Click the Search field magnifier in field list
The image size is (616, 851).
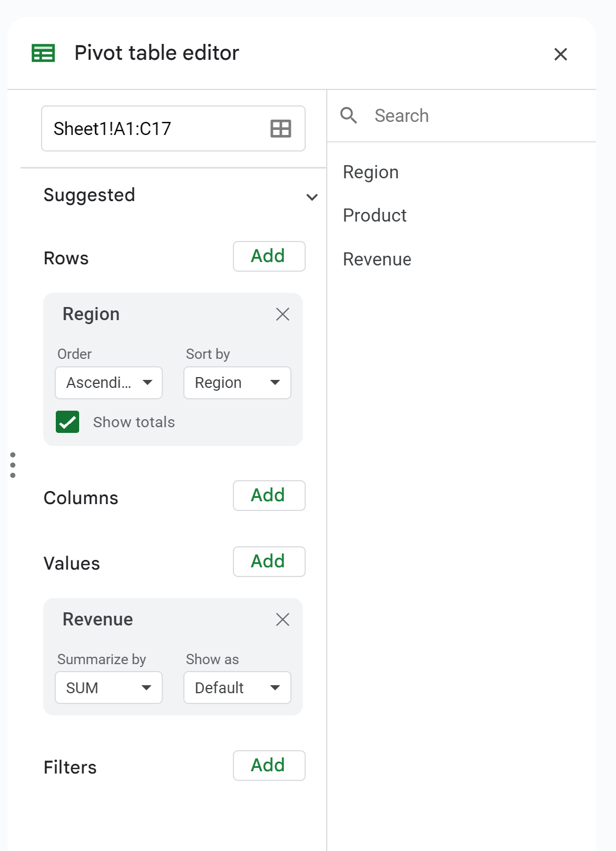click(350, 115)
